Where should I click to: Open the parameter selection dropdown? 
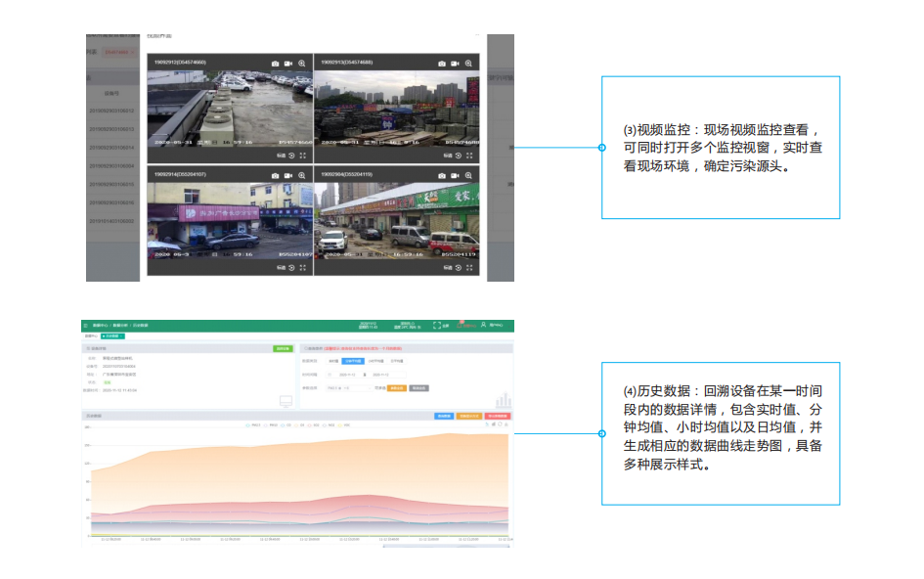point(349,388)
